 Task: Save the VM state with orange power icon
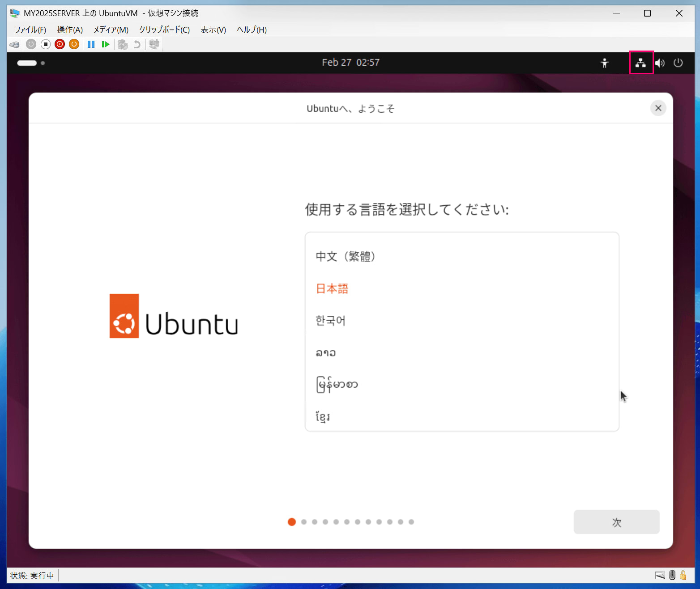(x=74, y=44)
